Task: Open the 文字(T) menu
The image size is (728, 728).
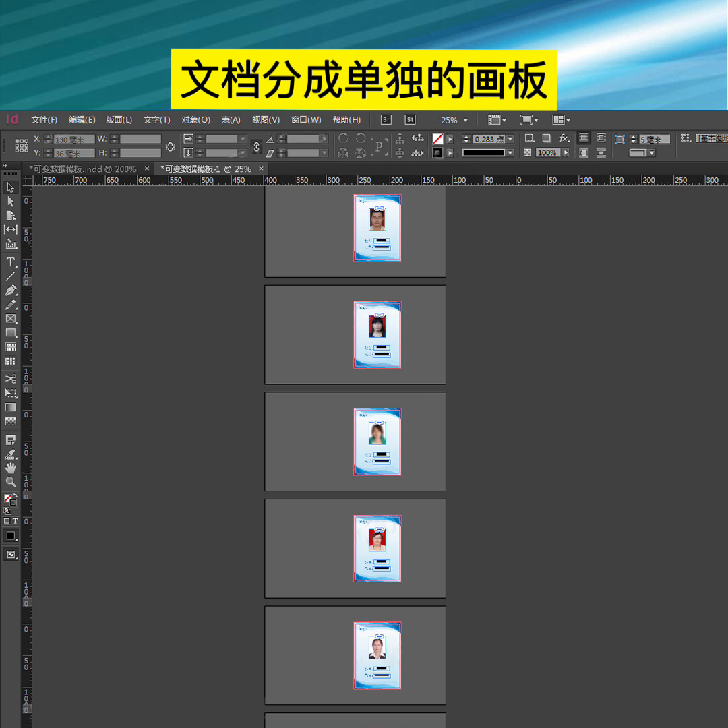Action: (x=156, y=120)
